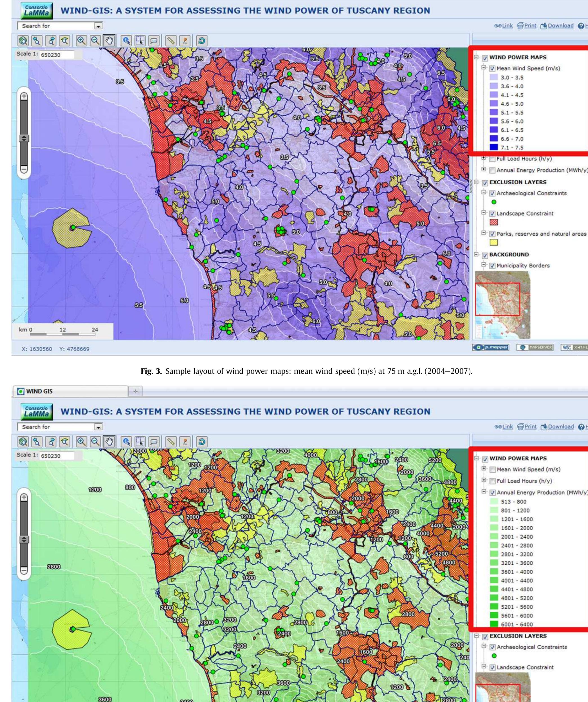Click zoom slider handle in wind speed window

point(24,138)
